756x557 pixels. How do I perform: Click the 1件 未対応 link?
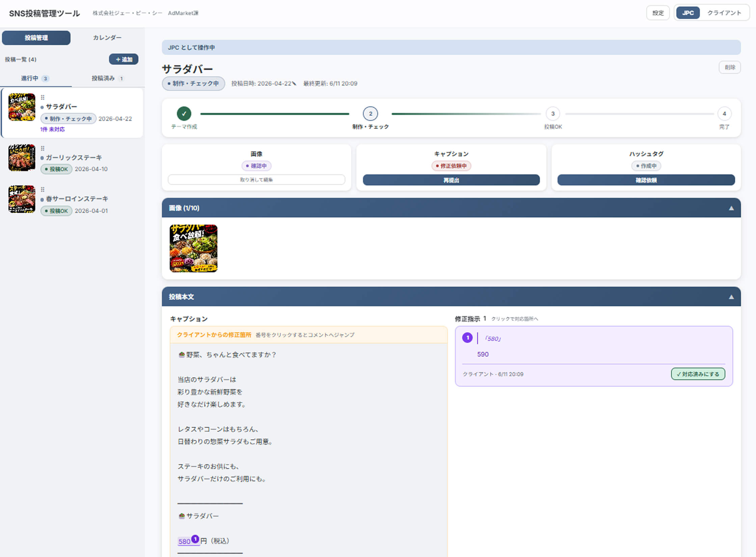point(52,129)
